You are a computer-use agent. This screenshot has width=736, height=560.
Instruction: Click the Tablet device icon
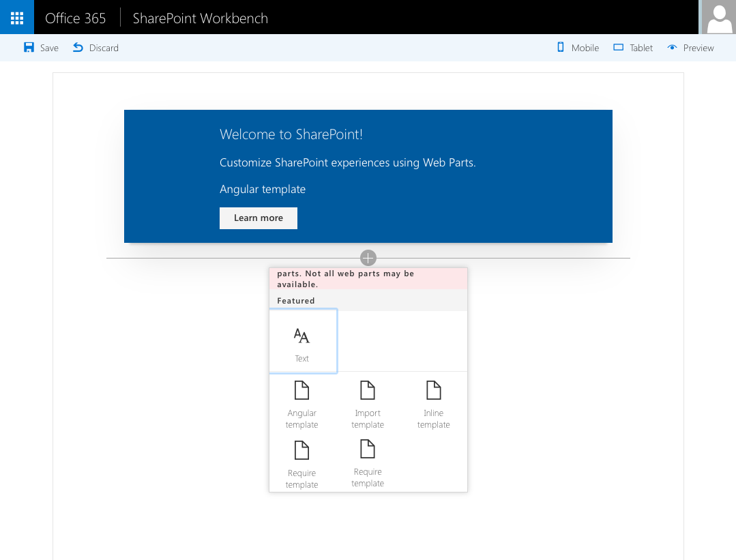pos(618,48)
